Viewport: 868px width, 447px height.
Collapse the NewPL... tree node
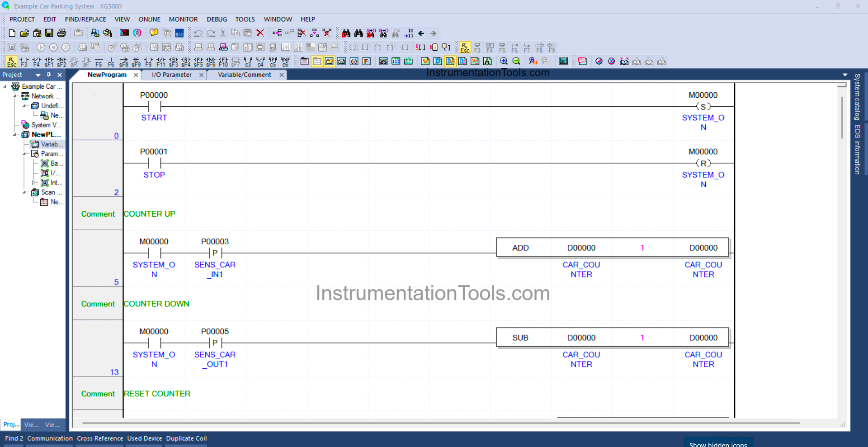tap(14, 134)
